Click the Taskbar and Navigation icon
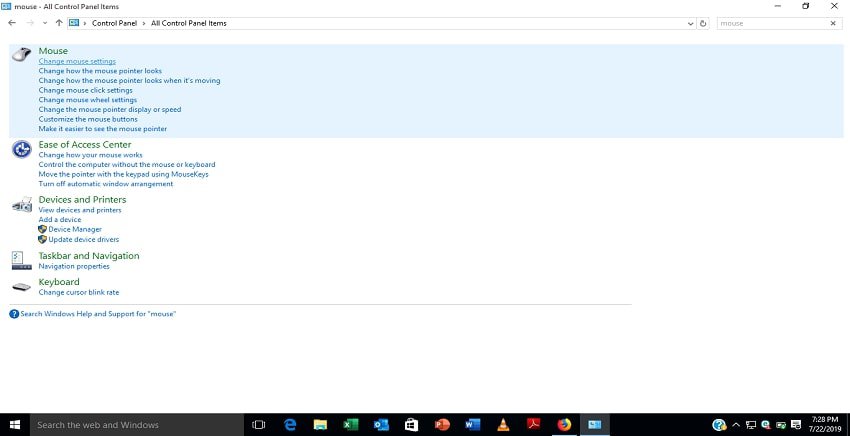 (x=22, y=260)
